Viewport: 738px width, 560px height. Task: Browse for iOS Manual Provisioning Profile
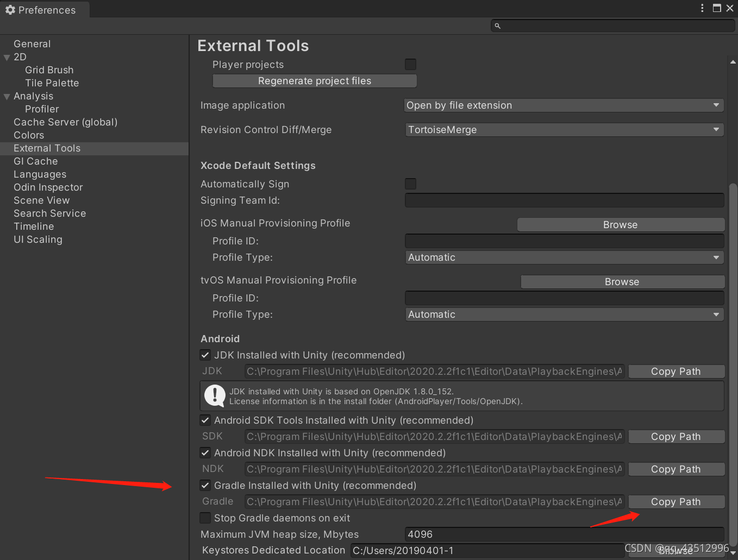(621, 224)
